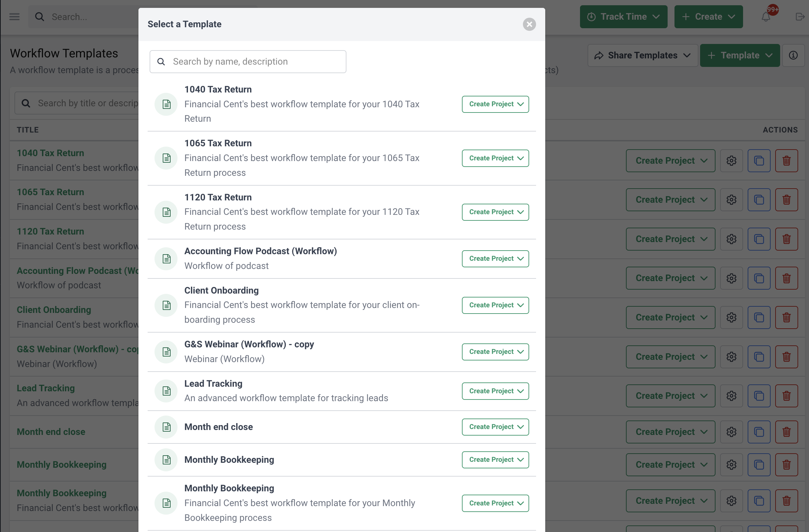Click background Create Project for Month end close row

670,432
